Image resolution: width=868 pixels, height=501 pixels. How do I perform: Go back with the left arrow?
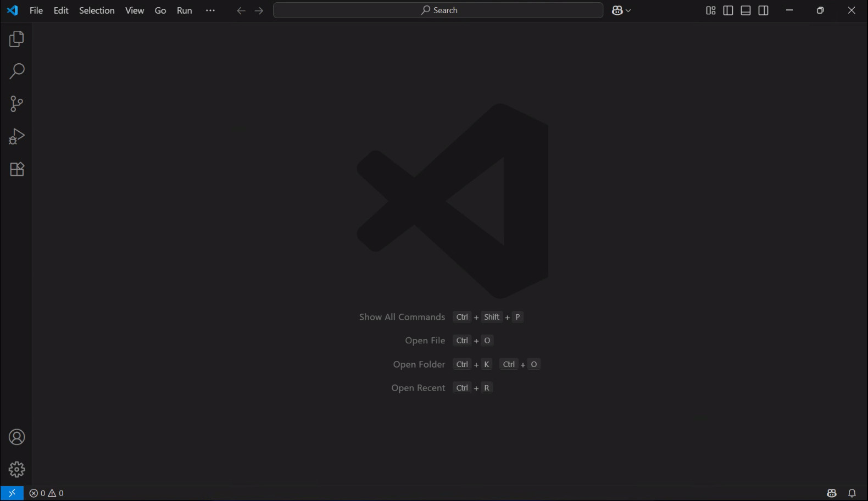tap(241, 10)
